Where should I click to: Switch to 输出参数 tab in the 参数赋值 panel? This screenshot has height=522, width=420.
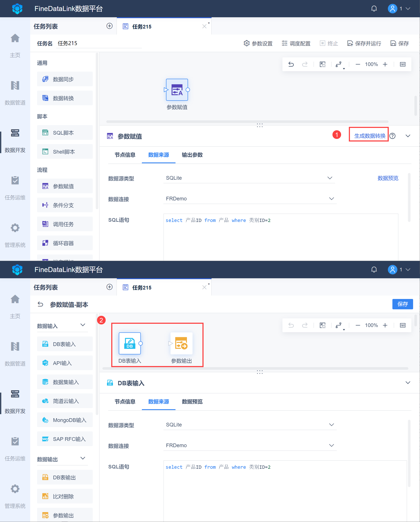[x=192, y=155]
